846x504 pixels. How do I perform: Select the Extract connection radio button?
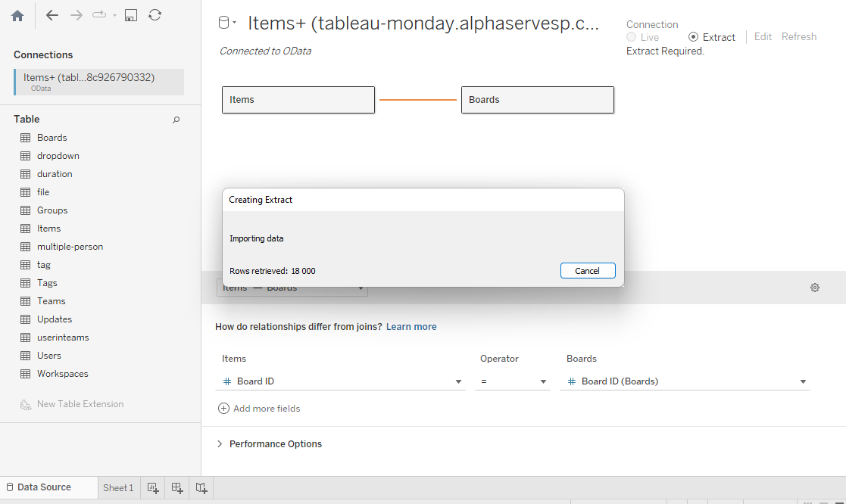click(x=693, y=37)
